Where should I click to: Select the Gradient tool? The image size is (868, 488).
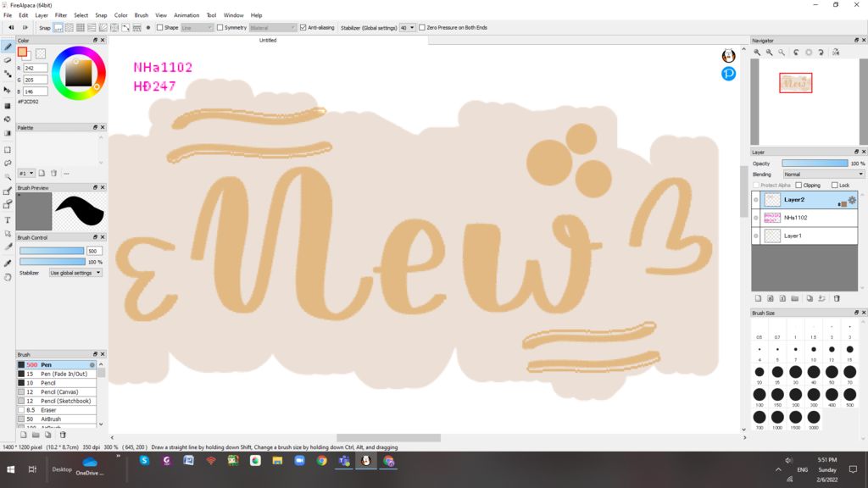[x=8, y=133]
